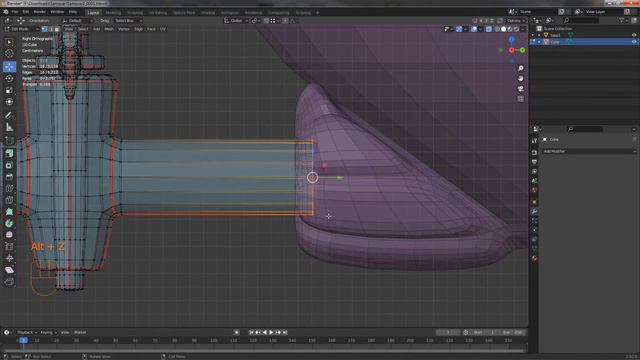
Task: Toggle X-ray display
Action: pos(489,29)
